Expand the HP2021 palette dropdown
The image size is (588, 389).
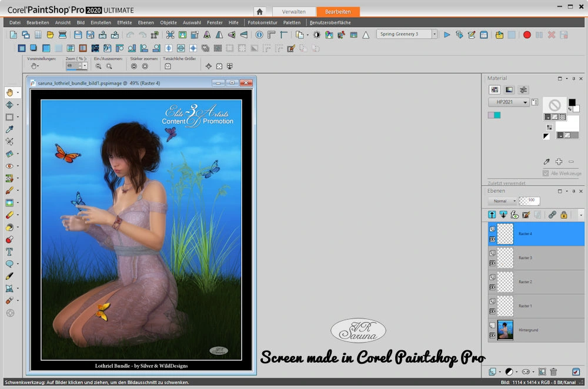[x=525, y=102]
